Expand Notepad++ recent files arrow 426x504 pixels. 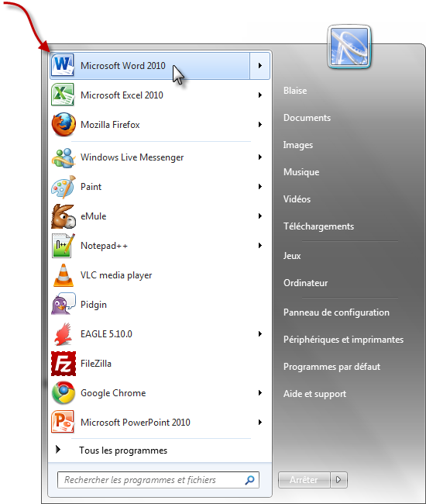tap(260, 246)
